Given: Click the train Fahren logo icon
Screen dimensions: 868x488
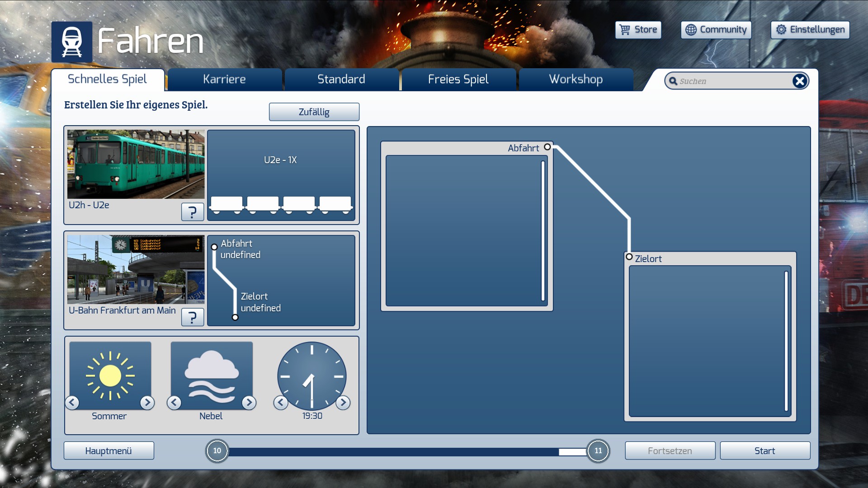Looking at the screenshot, I should (71, 42).
